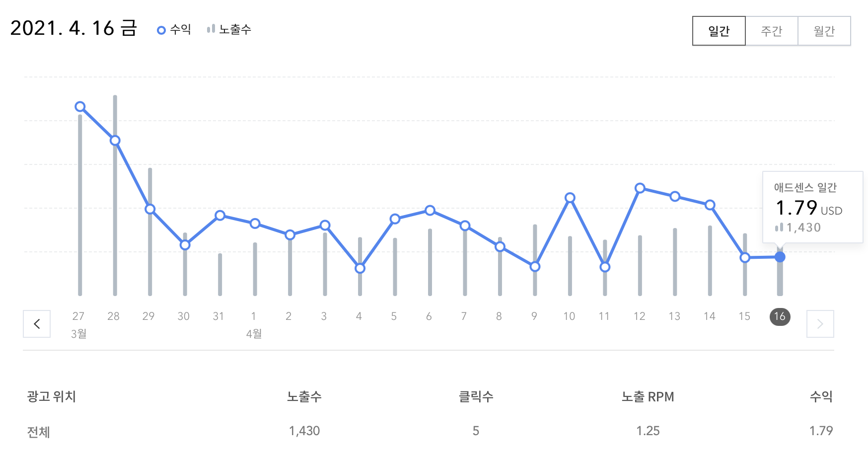
Task: Click the 1.79 revenue table cell
Action: pos(821,431)
